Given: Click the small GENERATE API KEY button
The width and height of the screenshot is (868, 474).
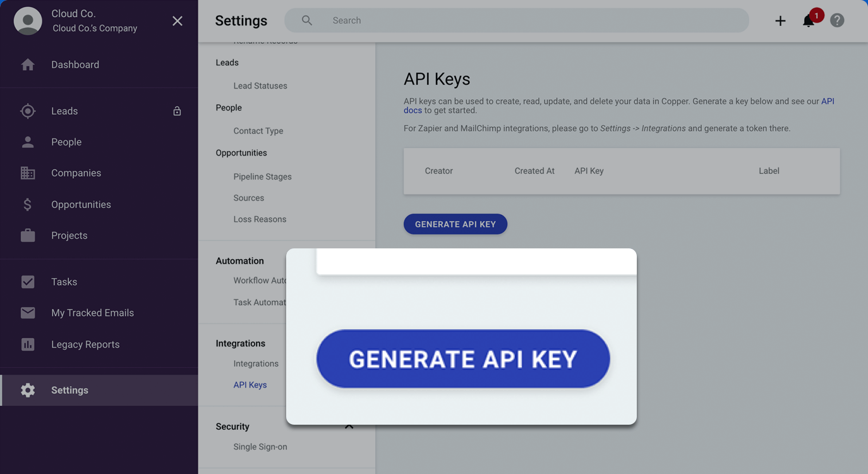Looking at the screenshot, I should (x=455, y=224).
